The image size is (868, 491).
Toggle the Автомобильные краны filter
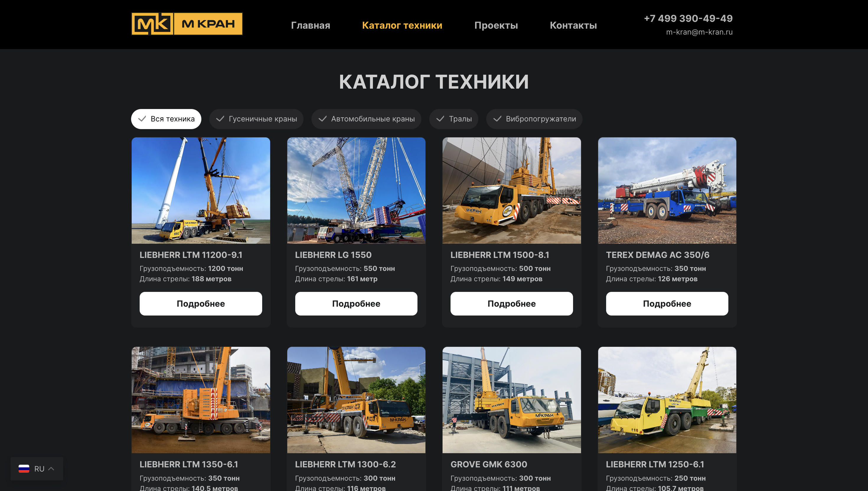click(x=366, y=119)
